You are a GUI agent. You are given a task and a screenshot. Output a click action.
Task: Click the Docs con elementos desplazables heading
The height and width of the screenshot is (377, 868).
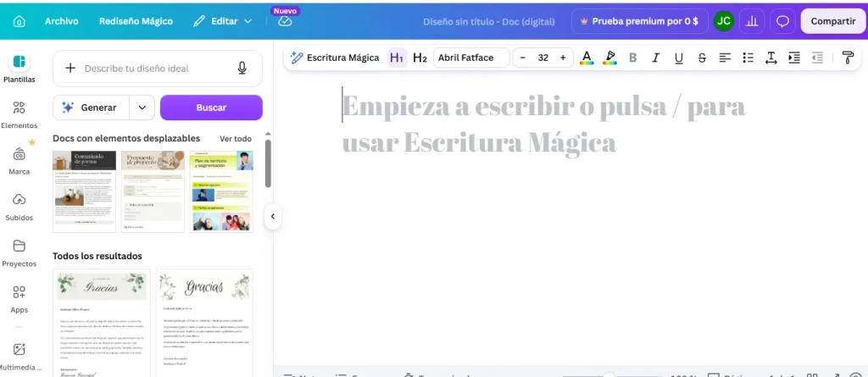(x=126, y=138)
